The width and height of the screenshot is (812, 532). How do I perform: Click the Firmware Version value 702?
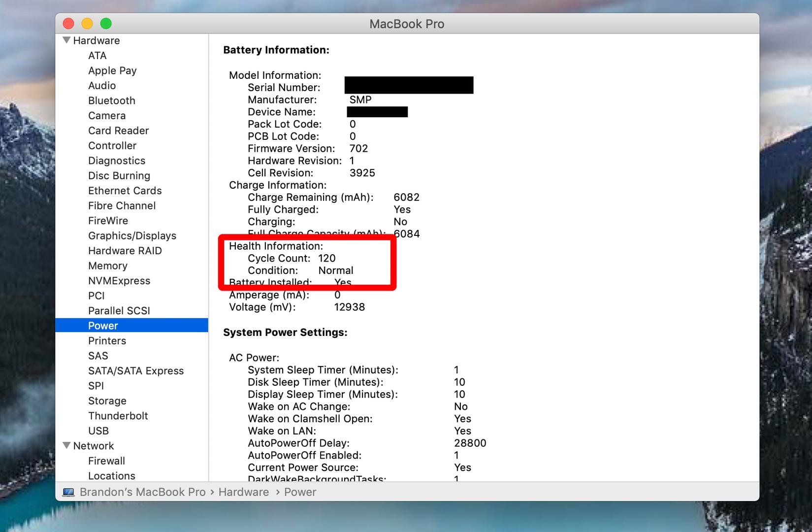click(358, 148)
